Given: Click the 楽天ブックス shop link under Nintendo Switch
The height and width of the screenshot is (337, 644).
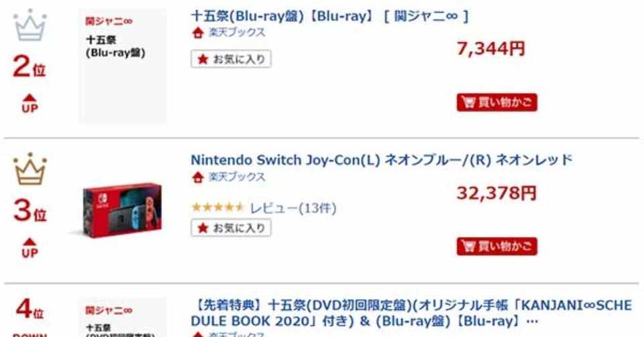Looking at the screenshot, I should (x=236, y=178).
